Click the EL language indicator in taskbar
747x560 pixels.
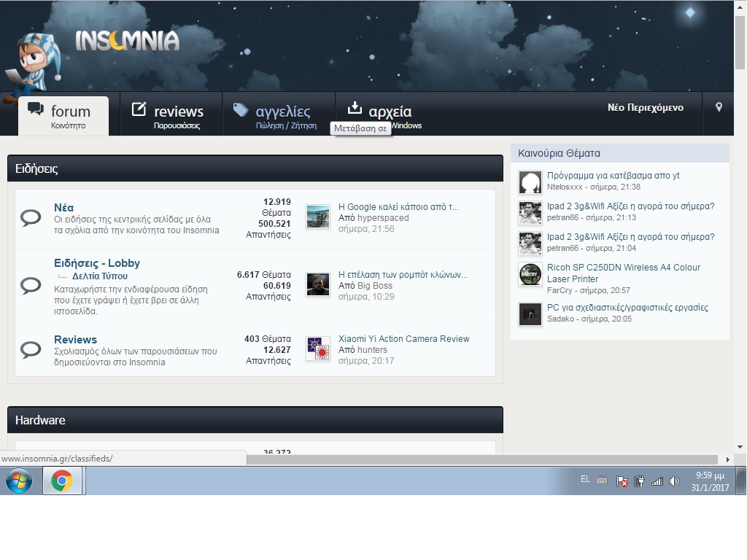(585, 479)
